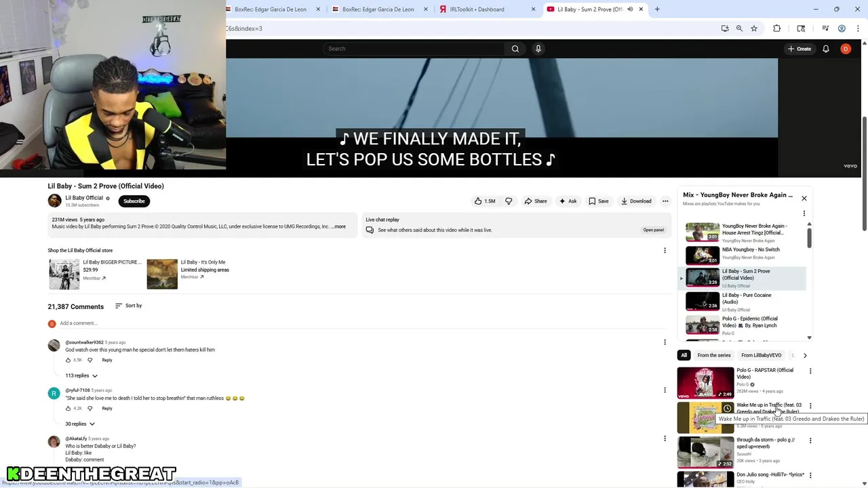Open options for through da storm video

tap(810, 441)
